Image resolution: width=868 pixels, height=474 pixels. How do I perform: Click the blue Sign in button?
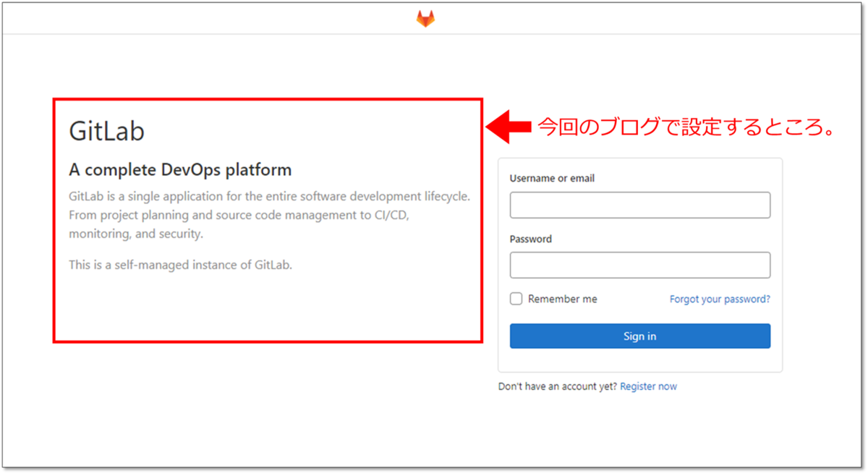click(640, 336)
